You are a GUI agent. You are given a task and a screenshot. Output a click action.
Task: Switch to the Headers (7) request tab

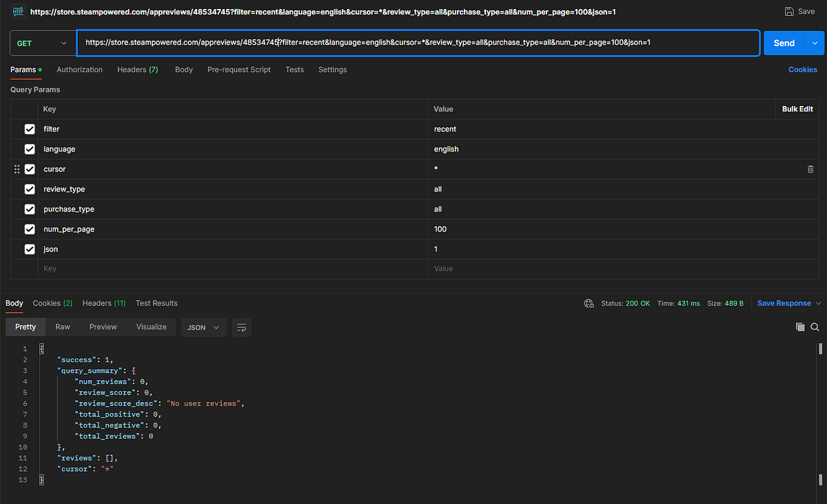[137, 69]
